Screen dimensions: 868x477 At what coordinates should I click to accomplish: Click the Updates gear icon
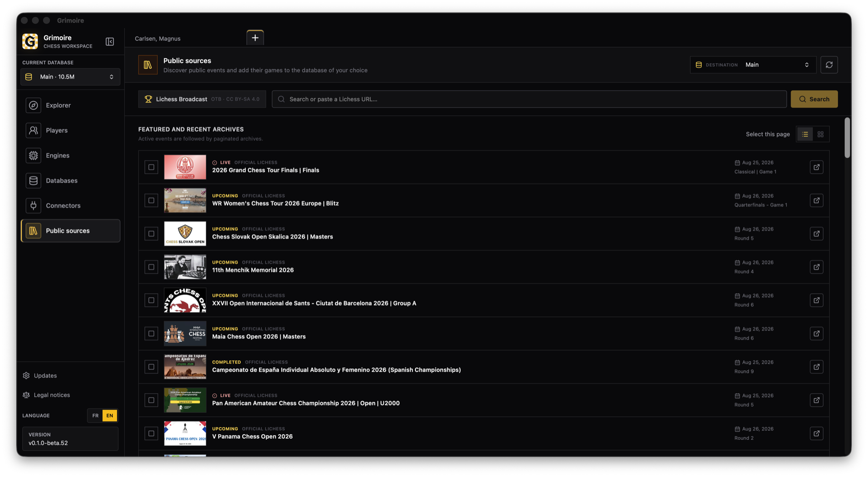26,376
